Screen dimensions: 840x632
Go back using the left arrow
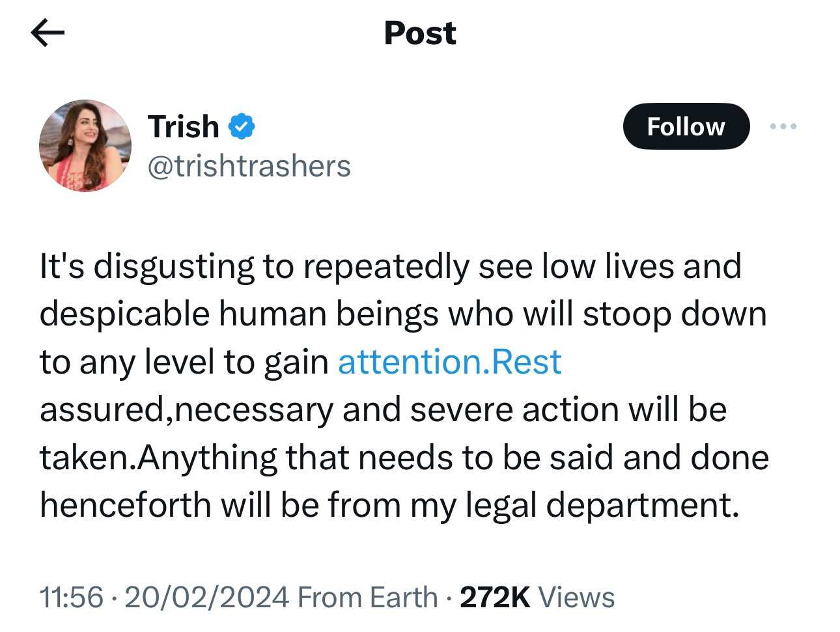[x=48, y=33]
